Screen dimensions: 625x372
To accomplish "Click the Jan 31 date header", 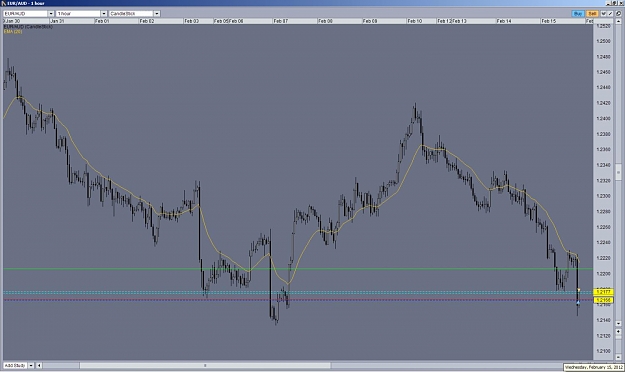I will [x=57, y=21].
